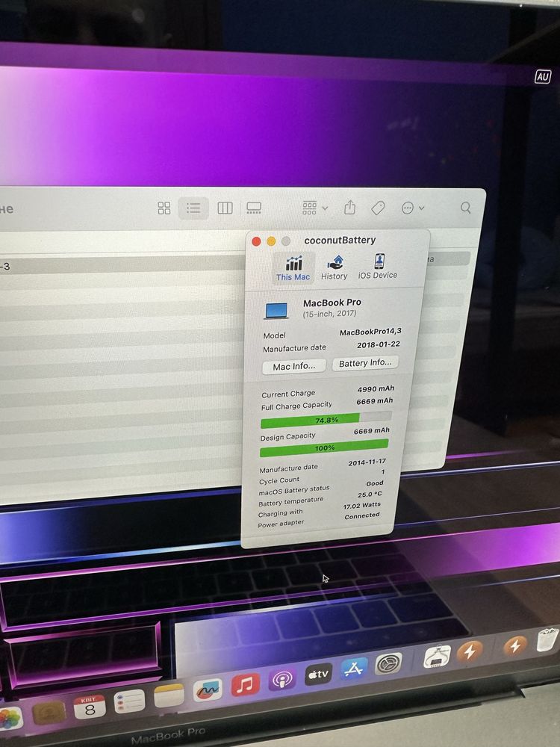Click the AU input source menu bar icon
This screenshot has height=747, width=560.
tap(543, 77)
